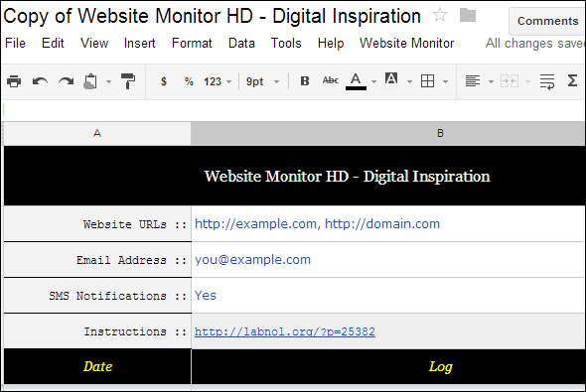
Task: Open the Insert menu
Action: (x=140, y=44)
